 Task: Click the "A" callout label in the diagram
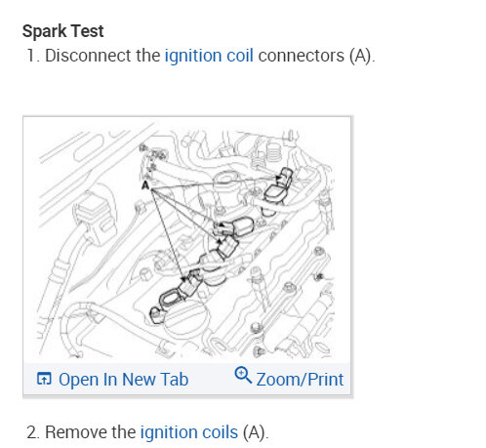point(145,185)
